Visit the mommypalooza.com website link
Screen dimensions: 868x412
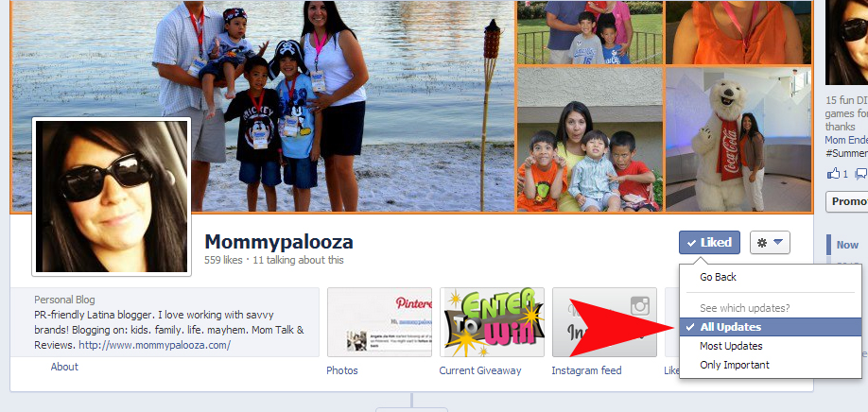point(154,345)
